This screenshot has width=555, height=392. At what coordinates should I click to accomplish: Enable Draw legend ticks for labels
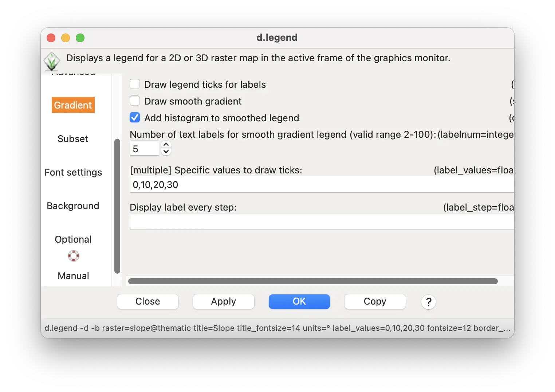[x=135, y=85]
